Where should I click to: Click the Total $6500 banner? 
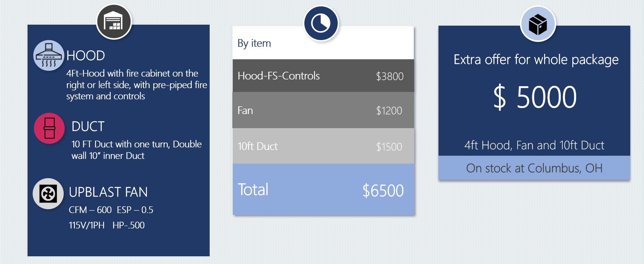323,189
